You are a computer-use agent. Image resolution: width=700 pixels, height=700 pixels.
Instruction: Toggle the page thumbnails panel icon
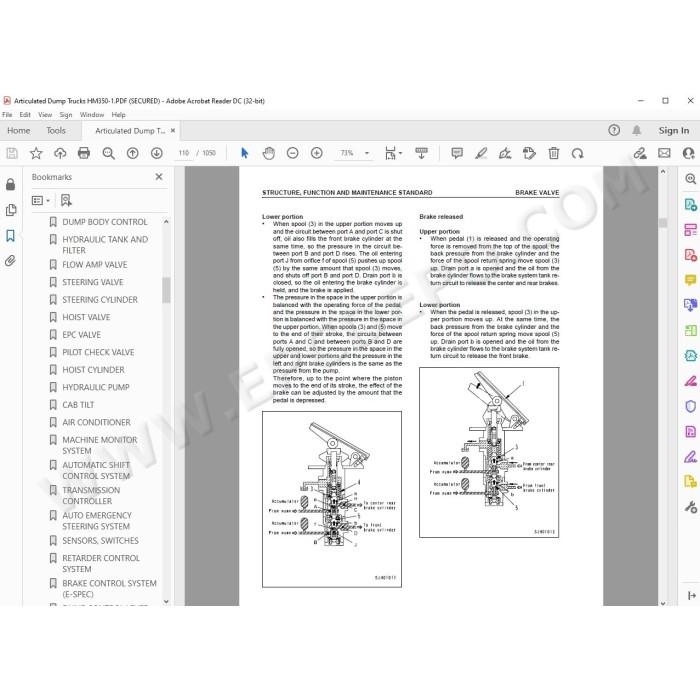click(11, 210)
